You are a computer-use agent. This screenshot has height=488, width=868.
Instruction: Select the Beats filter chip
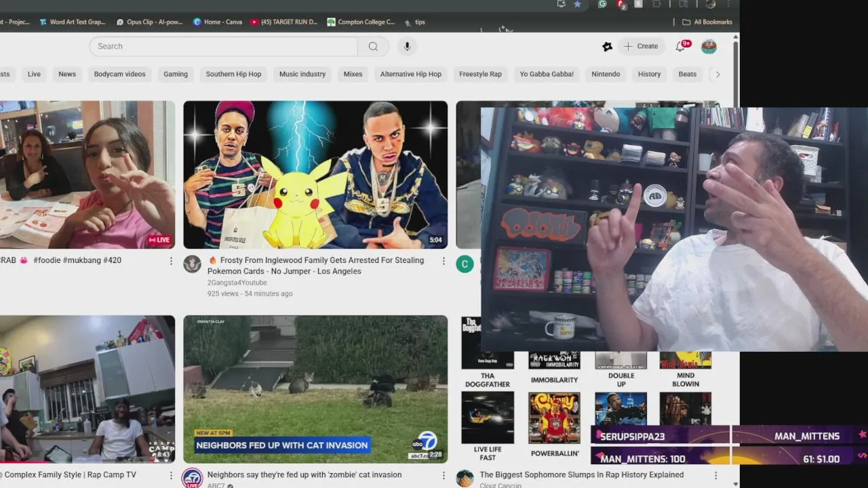688,75
